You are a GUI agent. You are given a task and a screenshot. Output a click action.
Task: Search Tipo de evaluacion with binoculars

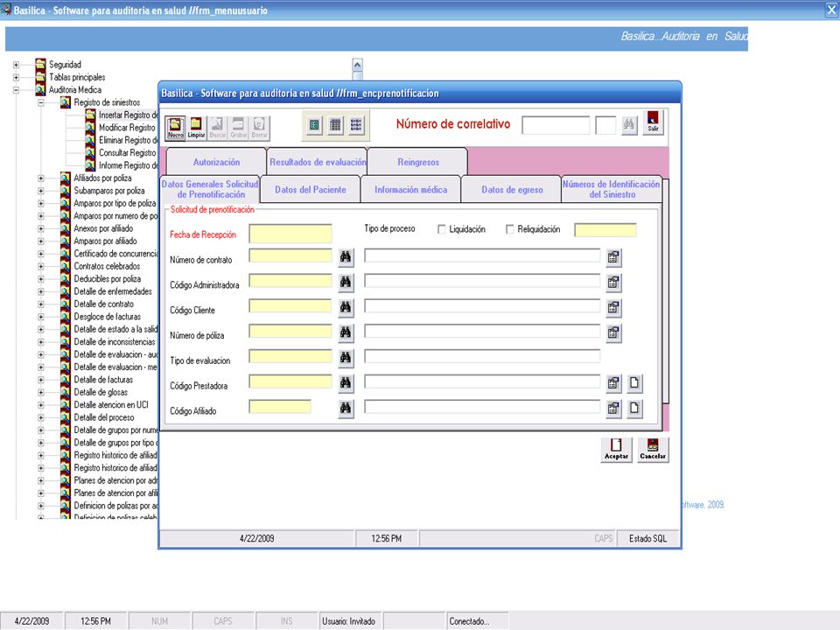(x=346, y=359)
